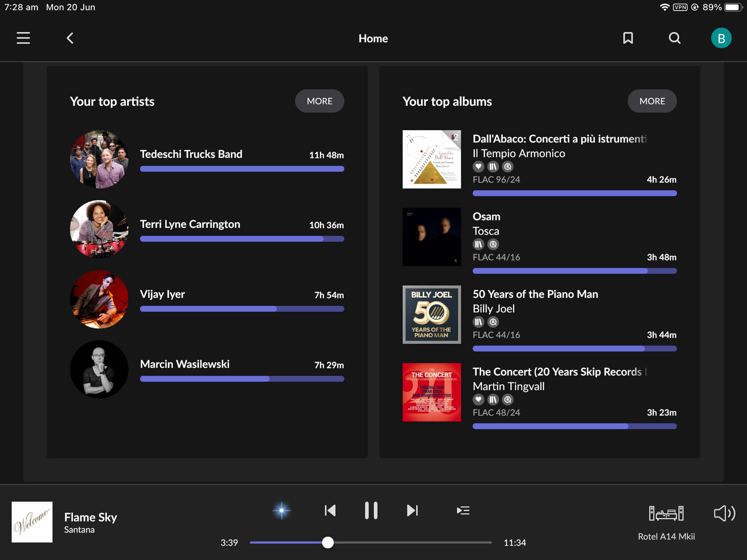The image size is (747, 560).
Task: Click Qobuz icon on Billy Joel album
Action: pyautogui.click(x=493, y=322)
